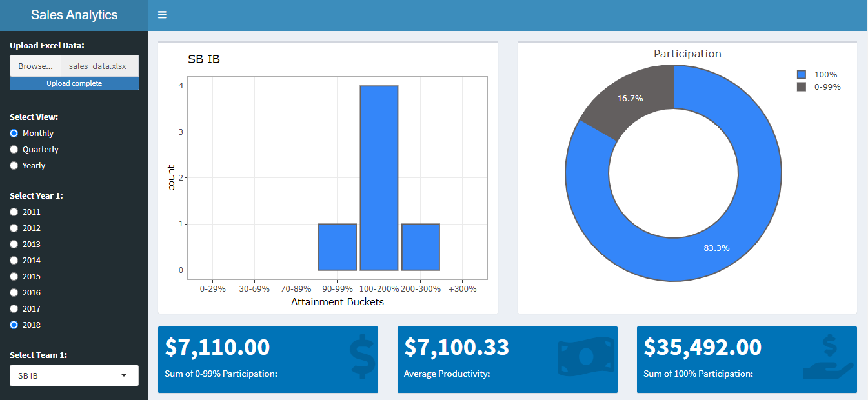Open the Select Team 1 dropdown

[x=74, y=375]
